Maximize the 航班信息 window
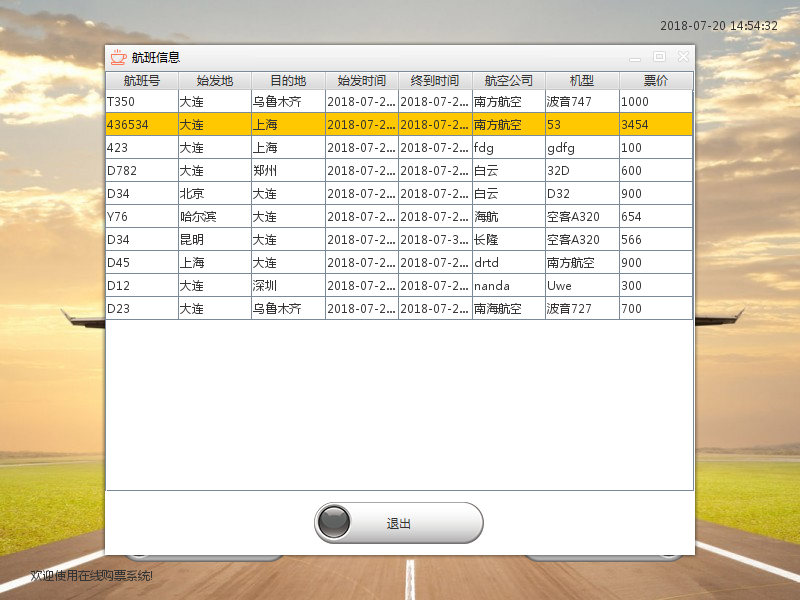This screenshot has width=800, height=600. pyautogui.click(x=659, y=57)
